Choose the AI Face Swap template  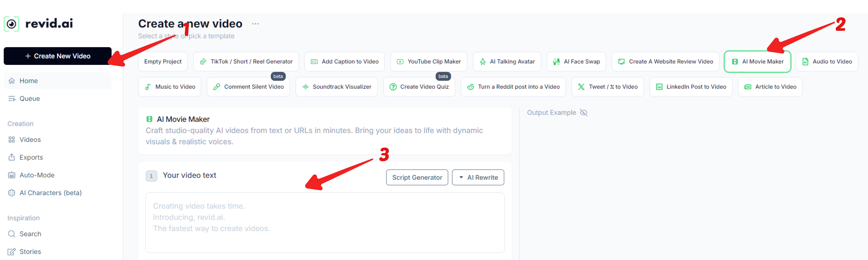[x=576, y=62]
